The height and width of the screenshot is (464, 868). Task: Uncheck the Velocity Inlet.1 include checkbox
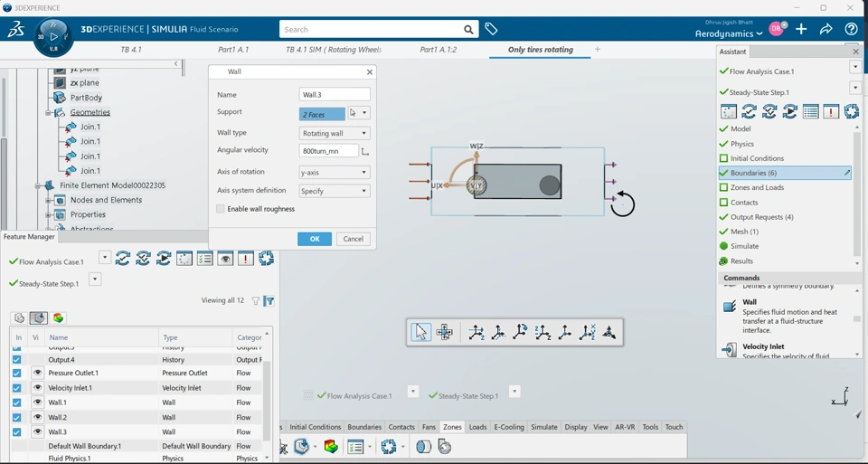coord(16,388)
